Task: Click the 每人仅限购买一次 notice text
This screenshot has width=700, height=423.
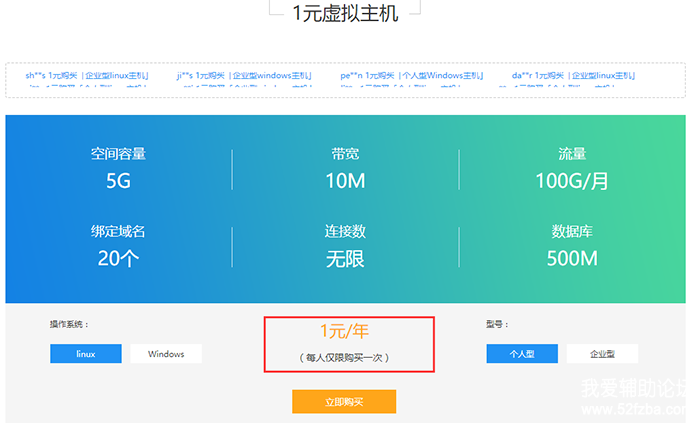Action: [x=345, y=357]
